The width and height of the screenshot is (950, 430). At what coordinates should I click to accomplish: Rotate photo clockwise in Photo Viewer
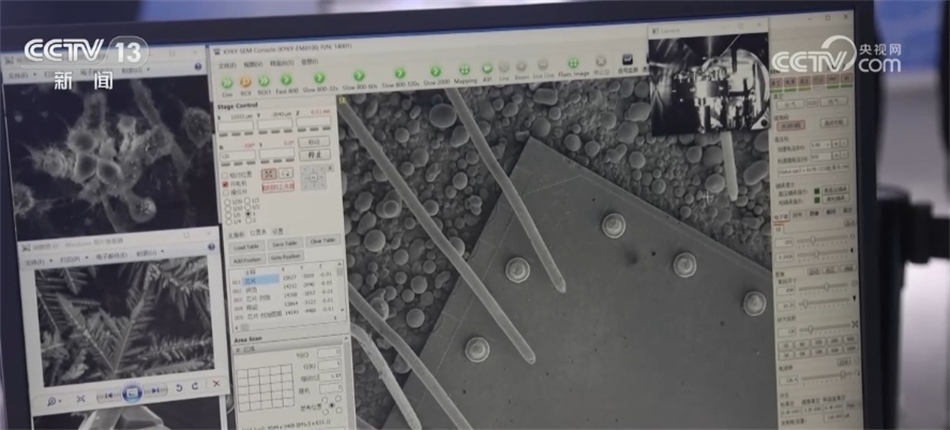(x=194, y=387)
